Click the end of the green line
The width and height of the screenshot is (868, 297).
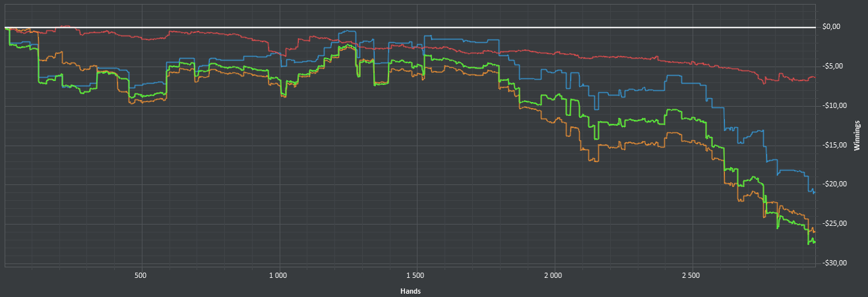[815, 242]
